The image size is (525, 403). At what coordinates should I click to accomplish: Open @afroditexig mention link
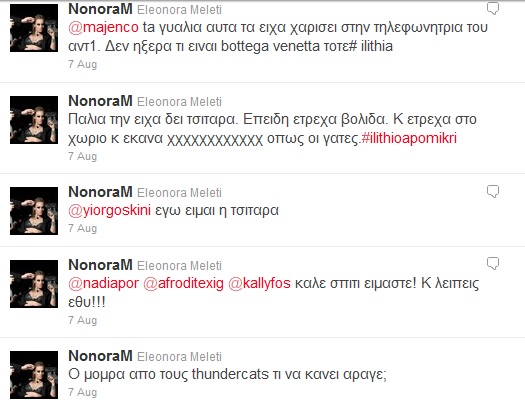click(x=183, y=283)
